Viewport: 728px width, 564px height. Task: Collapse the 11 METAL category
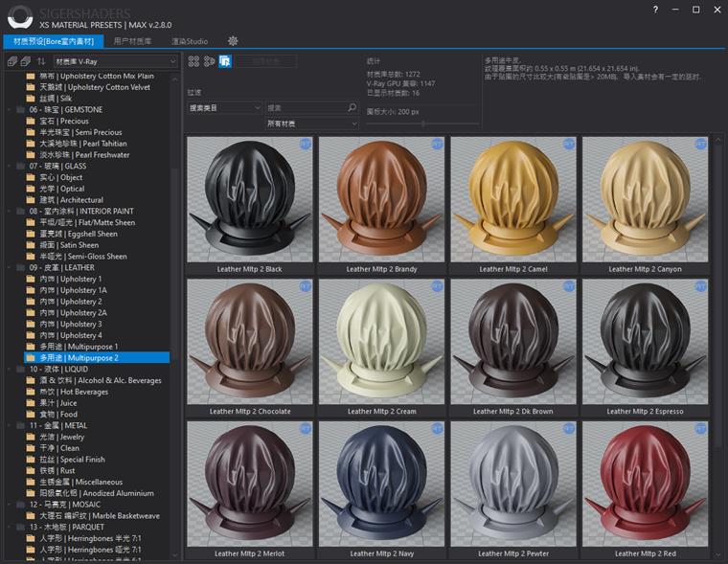[9, 425]
